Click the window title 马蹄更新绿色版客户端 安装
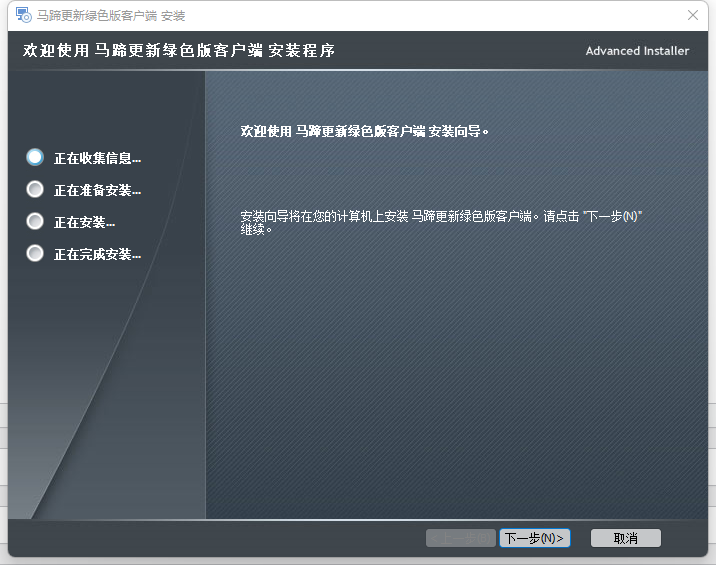This screenshot has width=716, height=565. click(111, 16)
